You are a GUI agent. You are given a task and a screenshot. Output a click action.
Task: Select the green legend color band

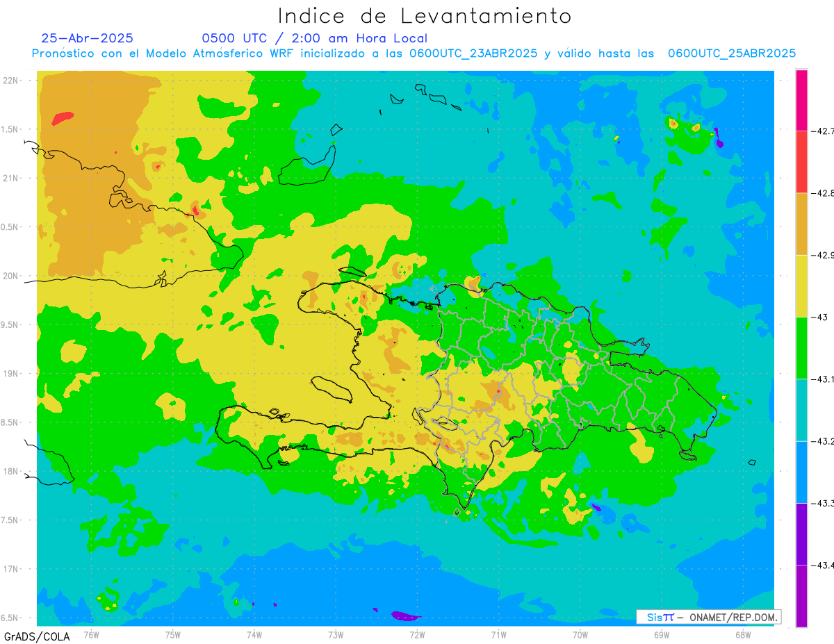tap(801, 347)
